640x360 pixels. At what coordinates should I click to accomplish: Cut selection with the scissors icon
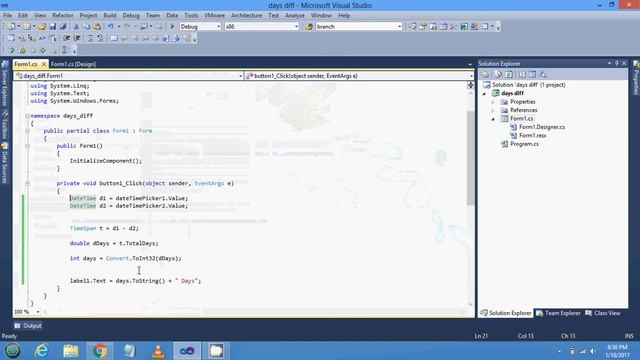pos(76,27)
